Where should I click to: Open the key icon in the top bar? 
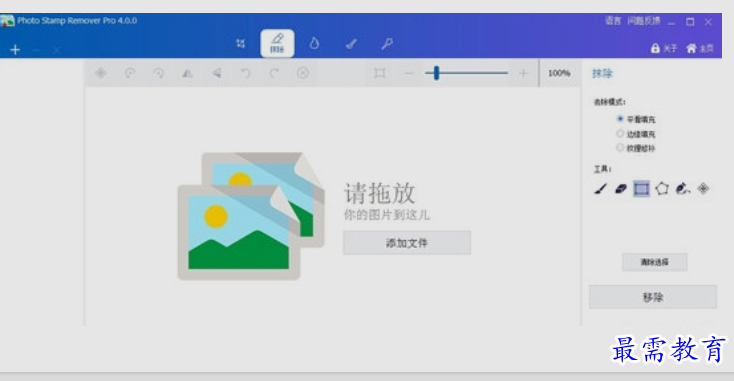[387, 44]
